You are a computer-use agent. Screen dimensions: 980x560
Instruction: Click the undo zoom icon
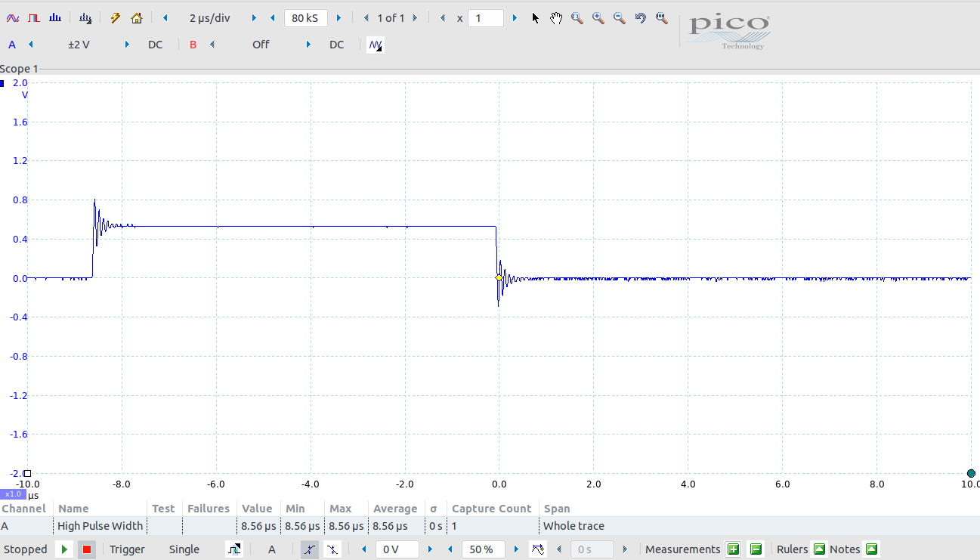point(641,17)
